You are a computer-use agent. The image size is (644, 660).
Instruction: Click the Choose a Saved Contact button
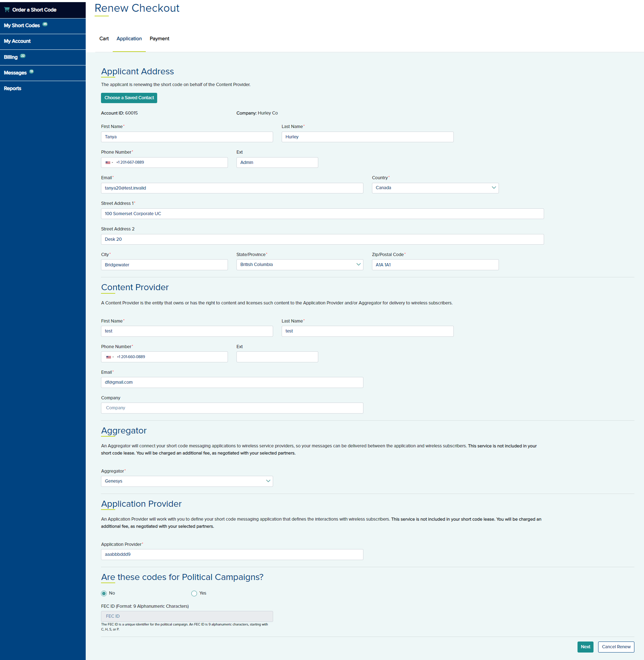click(x=129, y=98)
